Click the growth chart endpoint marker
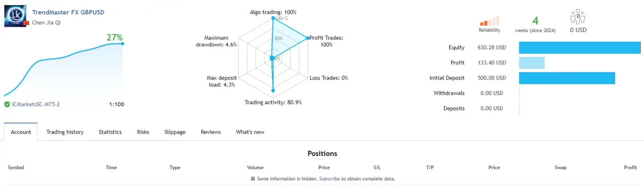 (122, 44)
